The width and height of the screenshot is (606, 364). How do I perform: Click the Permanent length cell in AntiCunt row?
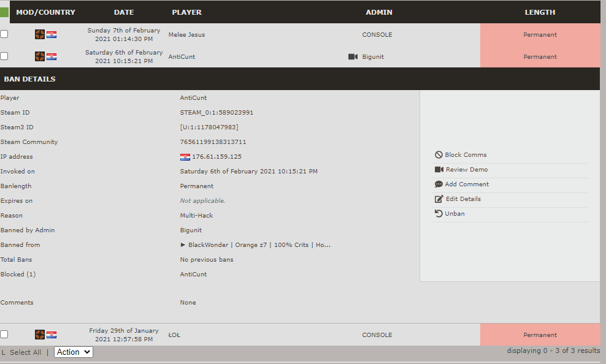pos(540,56)
